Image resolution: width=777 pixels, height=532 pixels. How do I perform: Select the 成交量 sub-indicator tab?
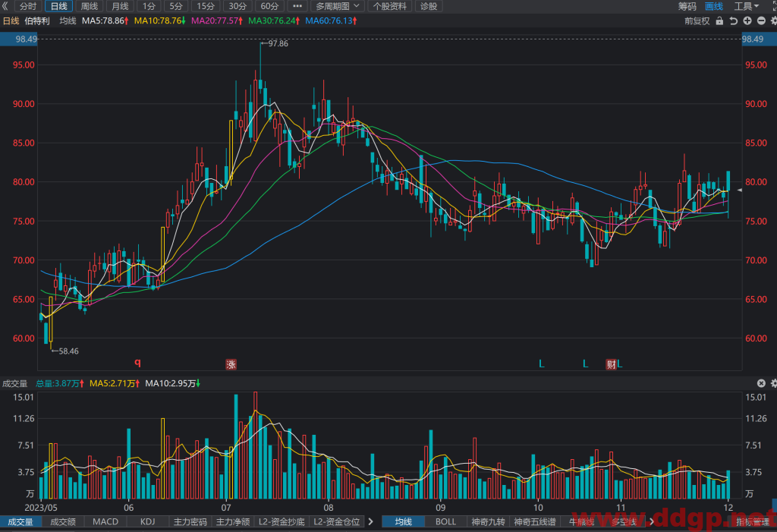(x=20, y=521)
